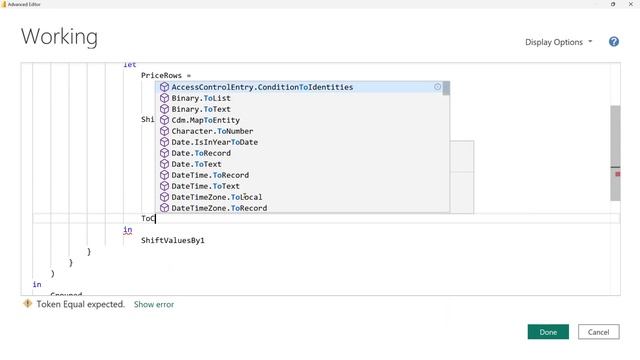Click the code editor vertical scrollbar thumb
Screen dimensions: 640x360
click(x=615, y=153)
